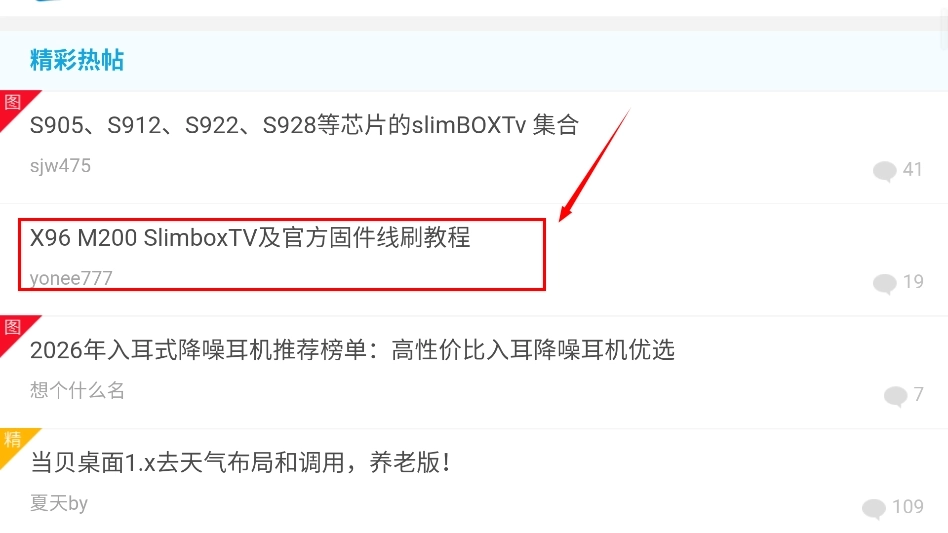View author 想个什么名's profile
The image size is (948, 533).
click(x=77, y=390)
